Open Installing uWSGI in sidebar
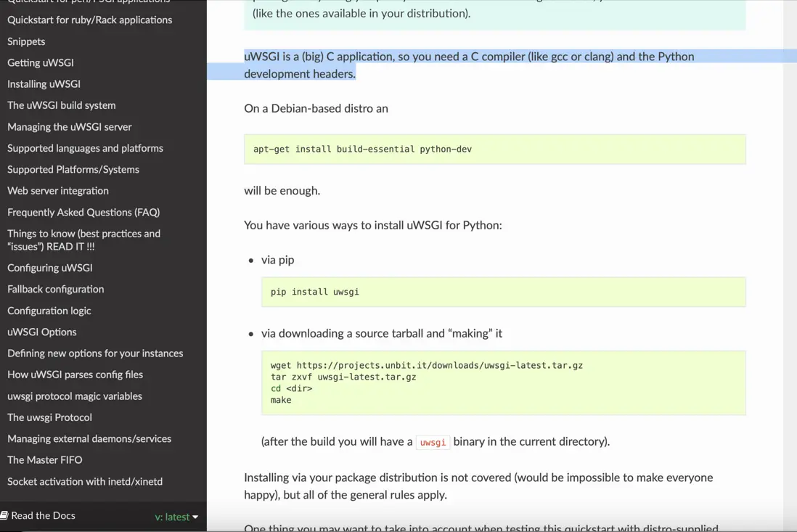 [44, 84]
